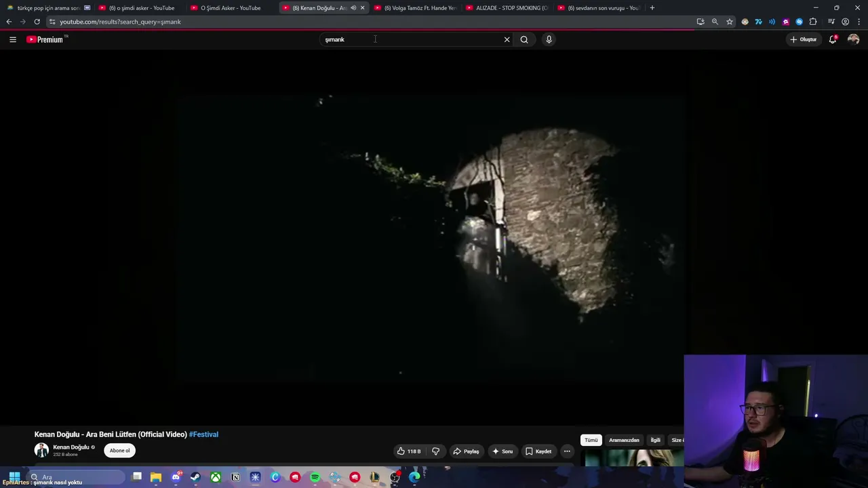
Task: Open Microsoft Edge from the taskbar
Action: [414, 477]
